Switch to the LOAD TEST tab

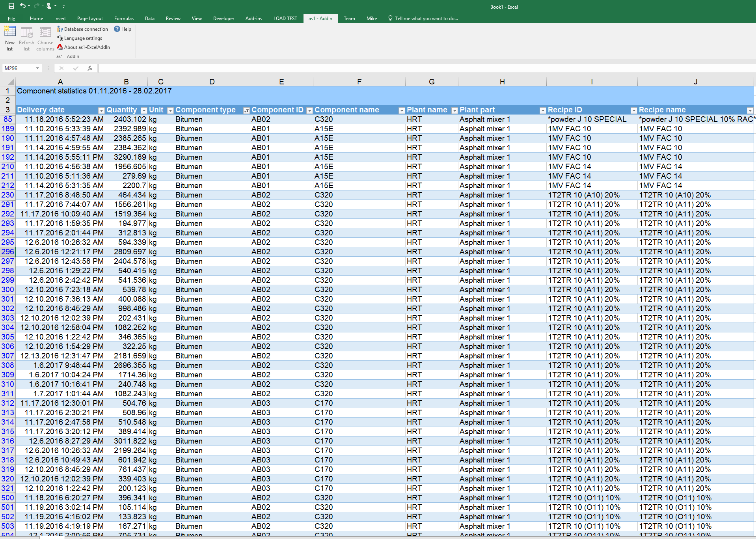click(x=285, y=19)
